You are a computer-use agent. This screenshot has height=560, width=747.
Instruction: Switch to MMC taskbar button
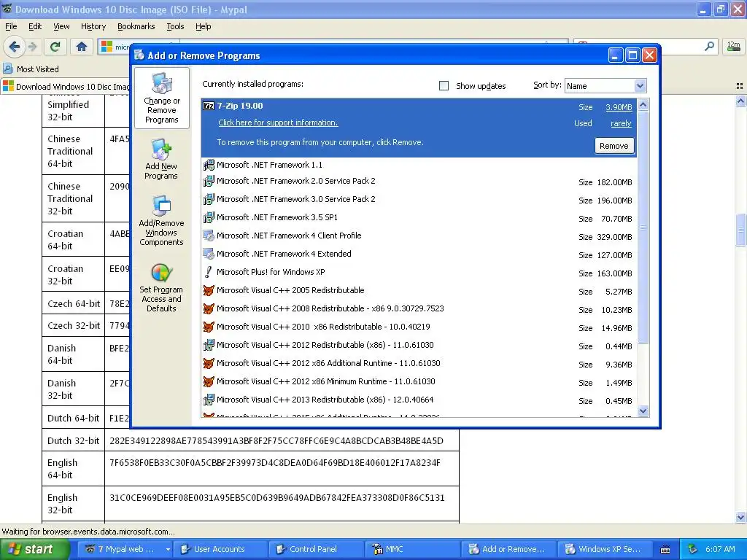pyautogui.click(x=412, y=549)
